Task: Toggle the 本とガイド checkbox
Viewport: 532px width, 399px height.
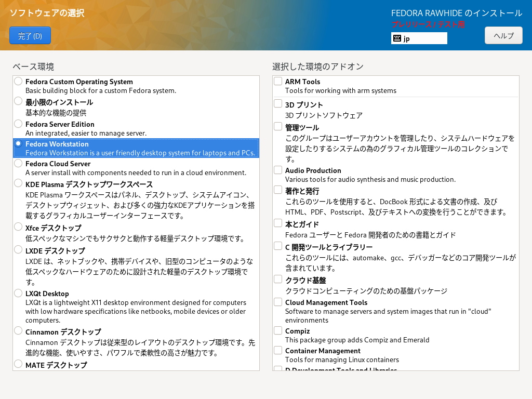Action: pos(278,223)
